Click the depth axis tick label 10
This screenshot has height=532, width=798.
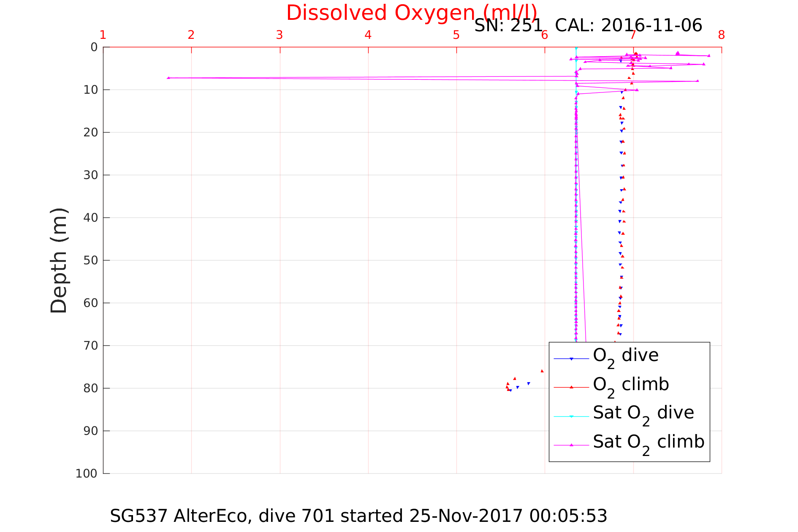pos(91,90)
